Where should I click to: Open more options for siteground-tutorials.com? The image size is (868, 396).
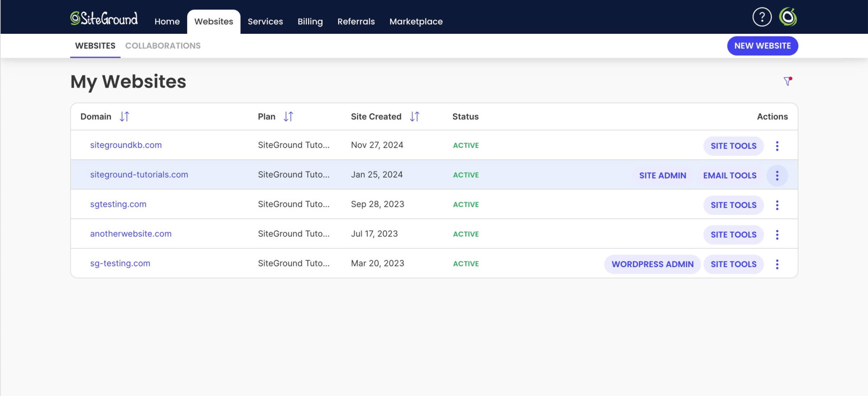(x=777, y=175)
